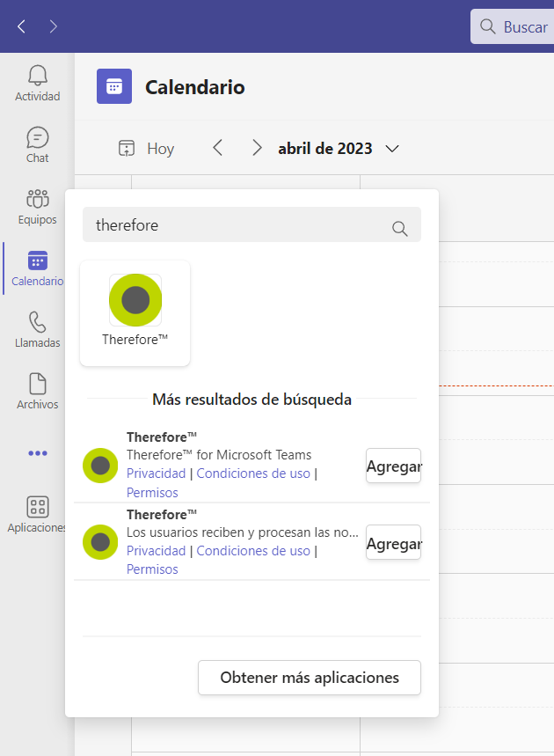Open Chat in the sidebar
This screenshot has width=554, height=756.
click(38, 145)
